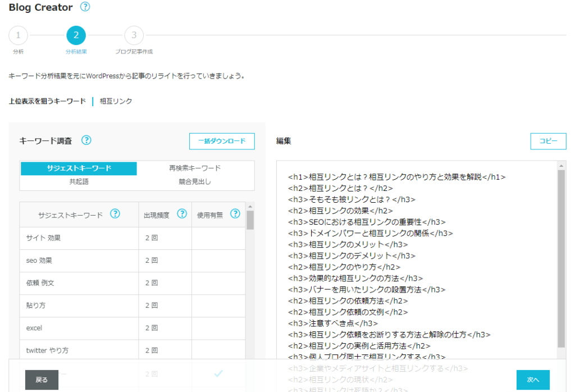Jump to step 3 ブログ記事作成 circle
575x392 pixels.
click(x=134, y=36)
